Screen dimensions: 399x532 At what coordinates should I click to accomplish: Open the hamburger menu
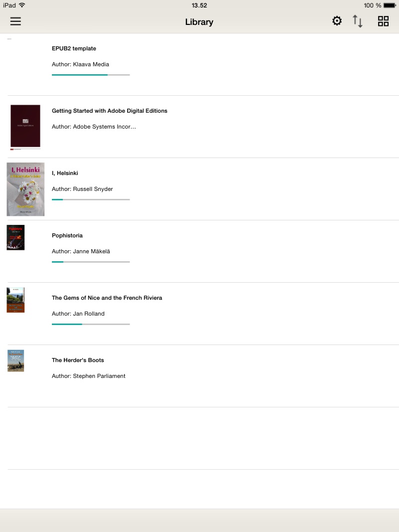[x=15, y=21]
